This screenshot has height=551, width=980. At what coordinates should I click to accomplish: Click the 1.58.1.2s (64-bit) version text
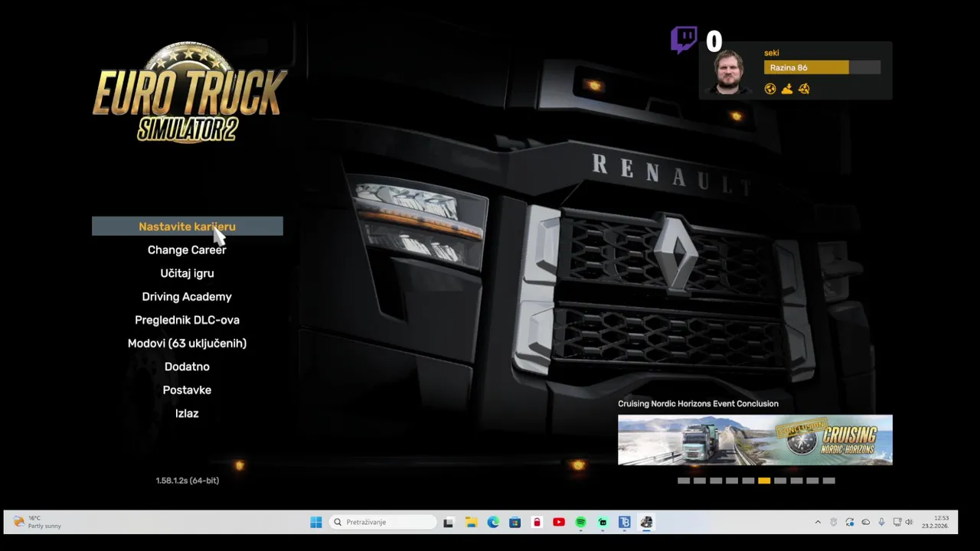(x=188, y=481)
